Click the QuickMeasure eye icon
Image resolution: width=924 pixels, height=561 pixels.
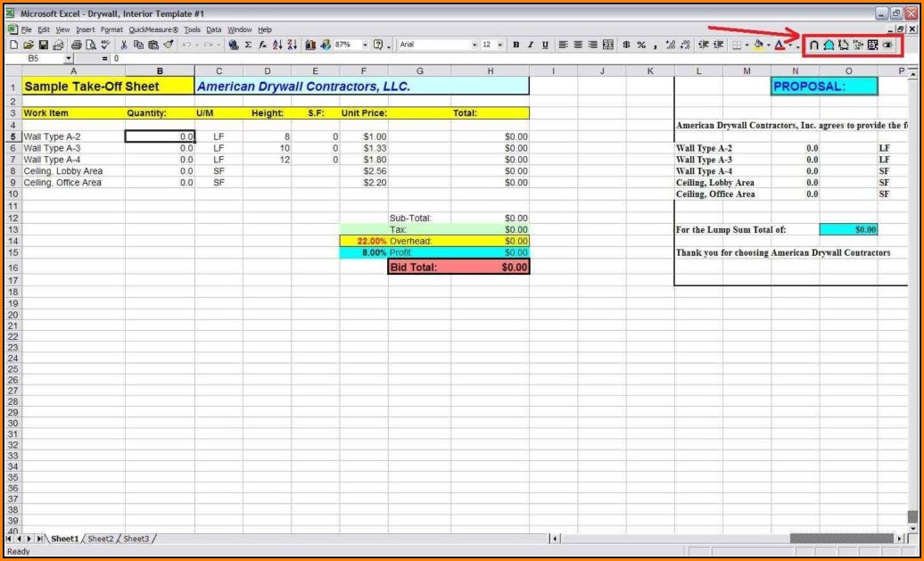(x=888, y=45)
